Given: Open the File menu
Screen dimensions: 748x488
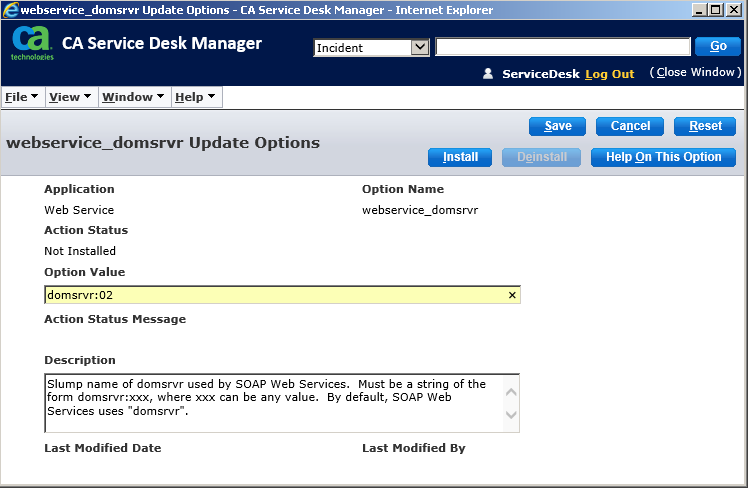Looking at the screenshot, I should pyautogui.click(x=22, y=97).
